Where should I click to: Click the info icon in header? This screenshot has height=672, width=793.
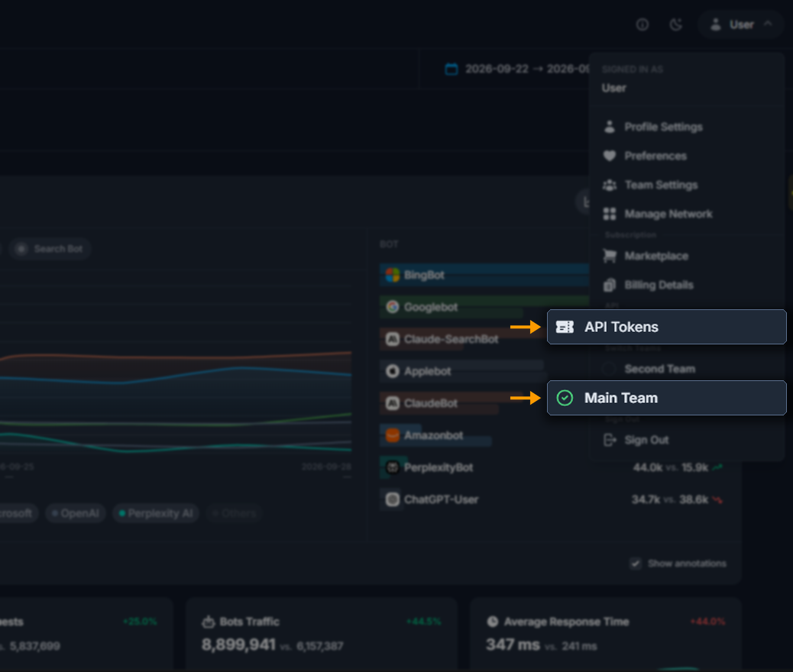642,24
